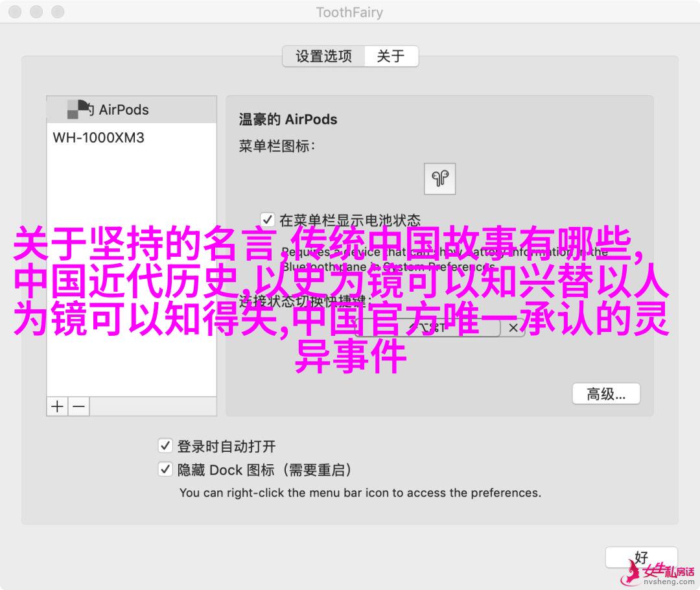Close the ToothFairy window
The height and width of the screenshot is (590, 700).
point(15,12)
